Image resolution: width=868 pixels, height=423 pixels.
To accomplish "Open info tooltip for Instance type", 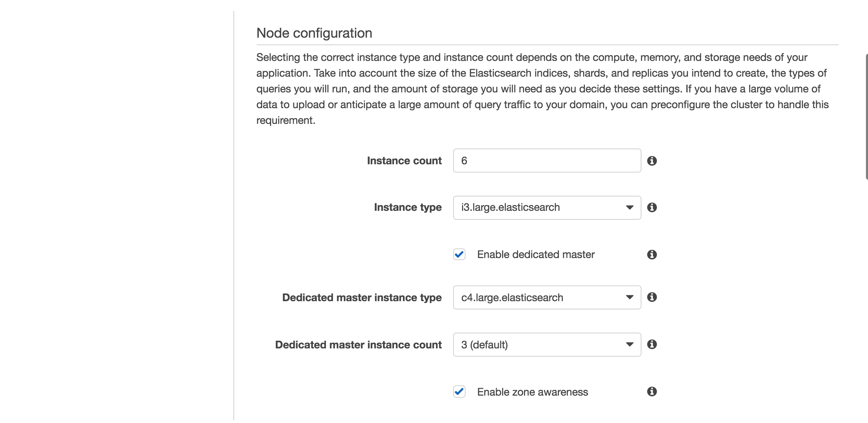I will (x=652, y=207).
